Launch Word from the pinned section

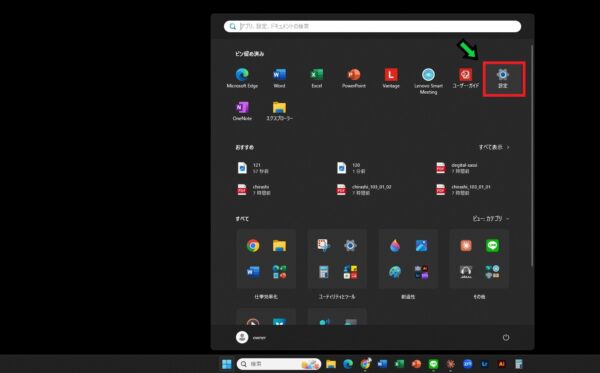[x=279, y=78]
